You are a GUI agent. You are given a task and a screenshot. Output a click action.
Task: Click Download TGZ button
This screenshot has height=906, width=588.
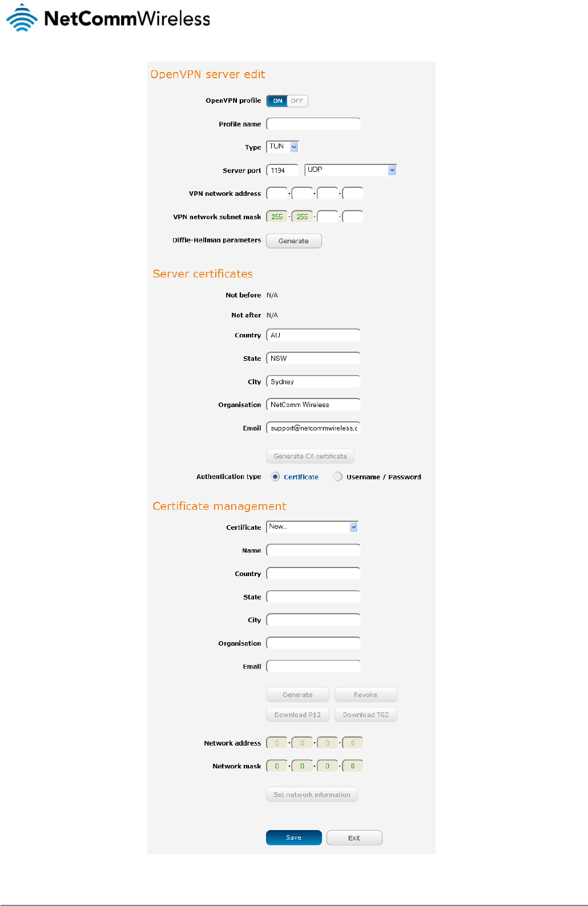365,715
